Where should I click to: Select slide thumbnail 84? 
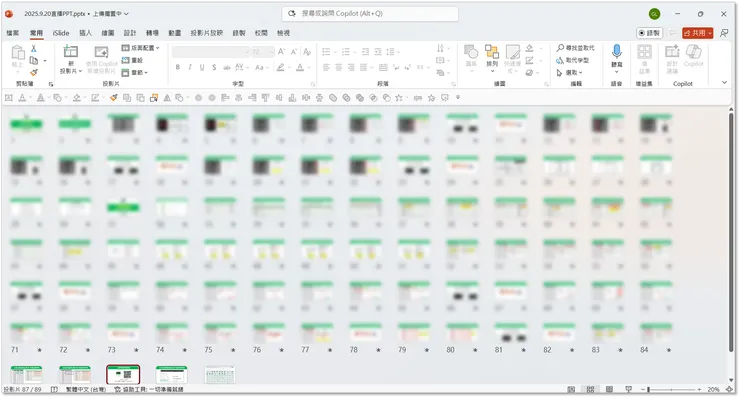click(656, 333)
